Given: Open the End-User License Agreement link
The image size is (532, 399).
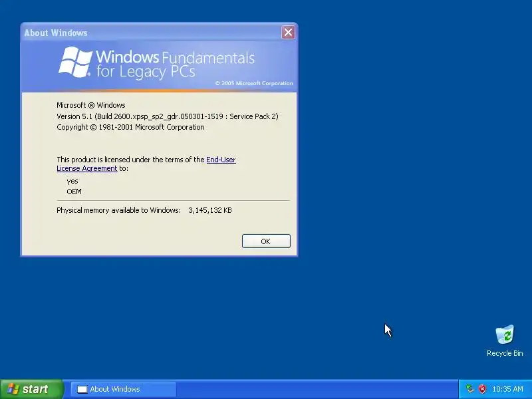Looking at the screenshot, I should point(221,160).
